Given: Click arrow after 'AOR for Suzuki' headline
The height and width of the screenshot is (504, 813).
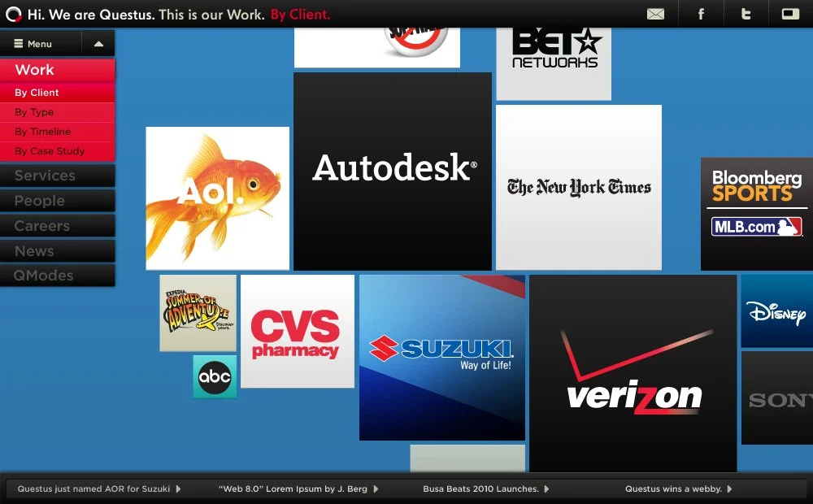Looking at the screenshot, I should point(178,489).
